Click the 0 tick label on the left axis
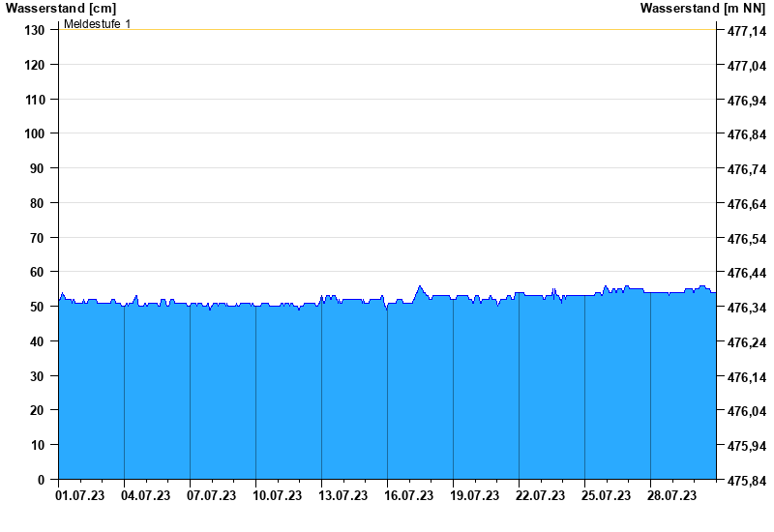The image size is (774, 532). 42,480
